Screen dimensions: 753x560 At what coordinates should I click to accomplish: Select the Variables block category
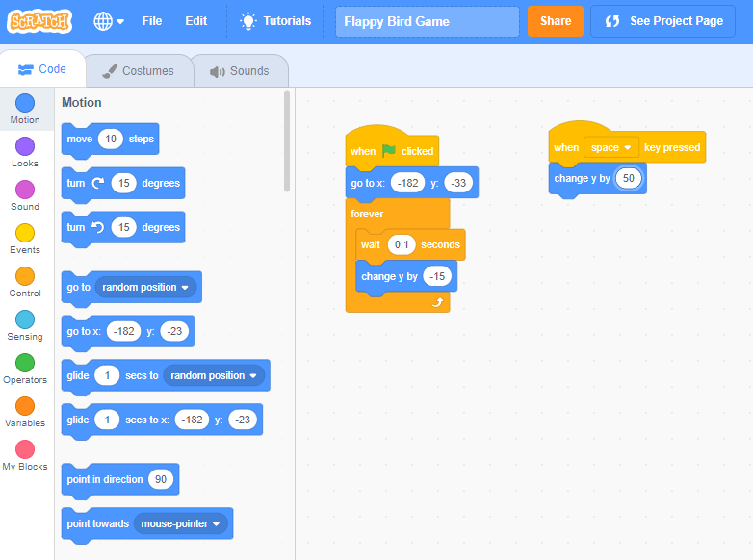point(25,412)
